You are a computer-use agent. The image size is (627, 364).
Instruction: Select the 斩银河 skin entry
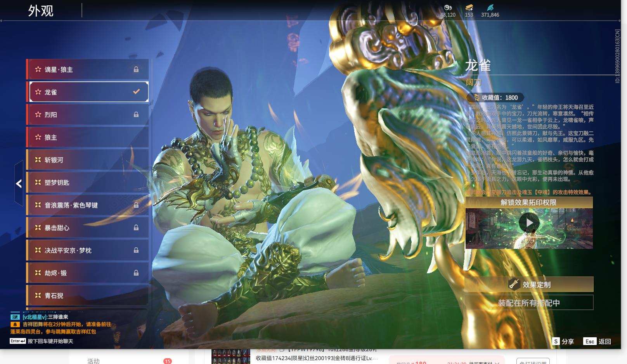coord(88,160)
